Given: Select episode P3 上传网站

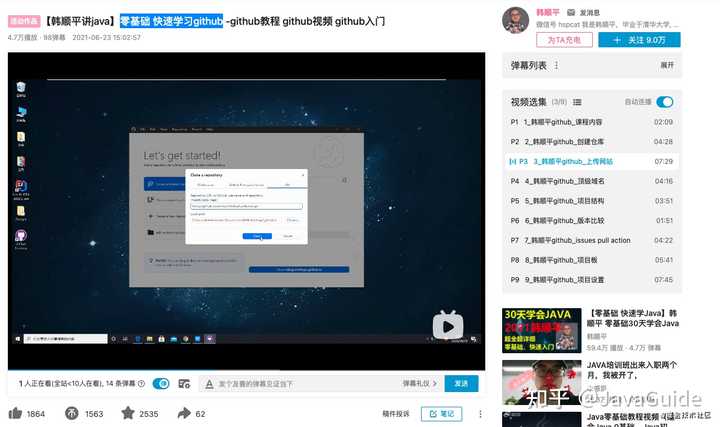Looking at the screenshot, I should (591, 162).
